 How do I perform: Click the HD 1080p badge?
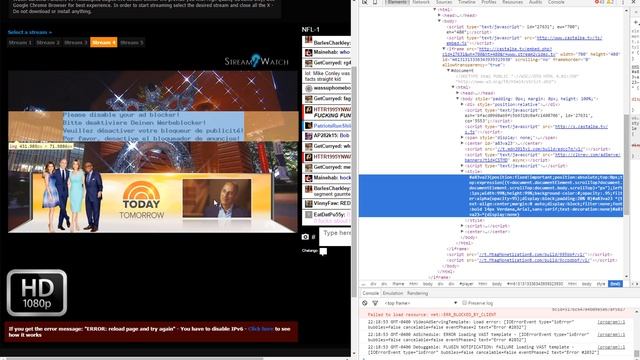click(37, 293)
